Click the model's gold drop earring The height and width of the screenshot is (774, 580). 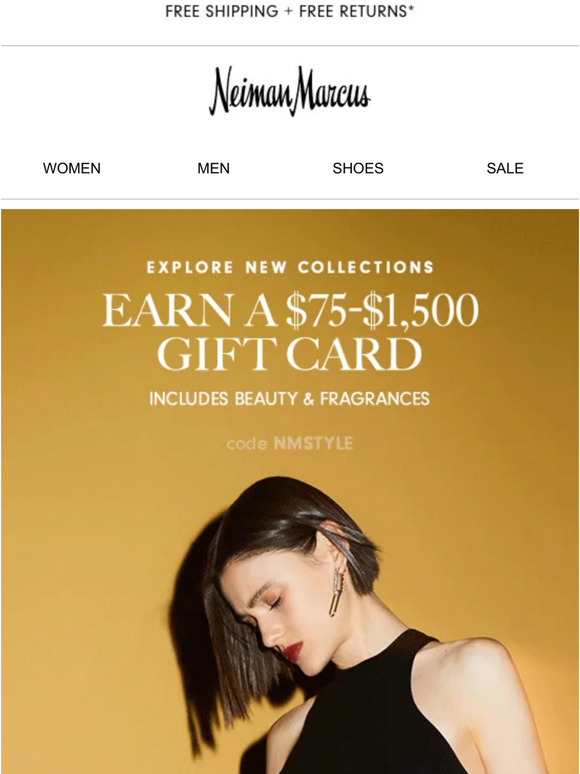(x=337, y=591)
